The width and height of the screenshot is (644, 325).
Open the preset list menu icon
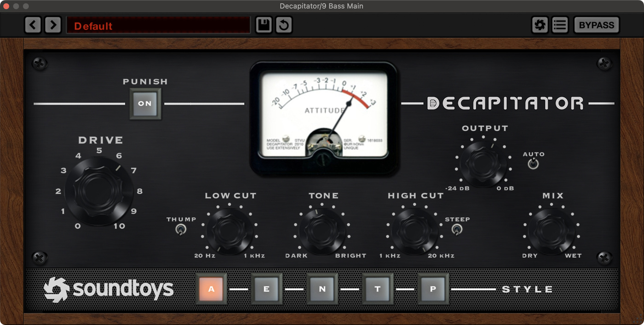[x=560, y=25]
